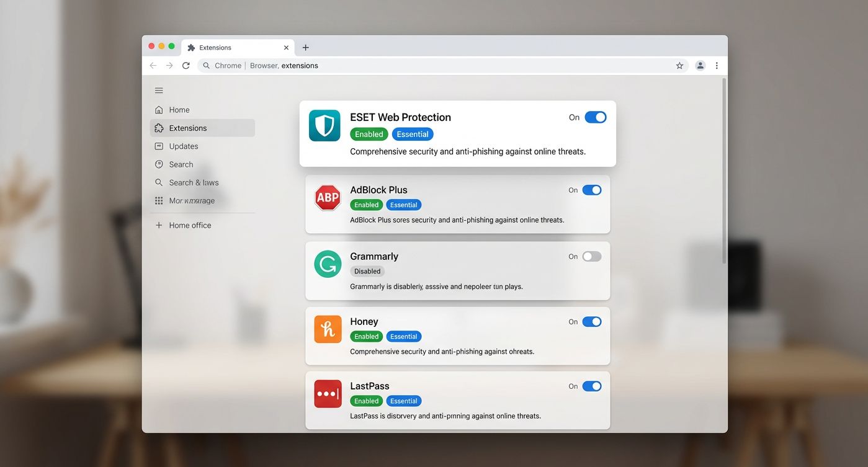Open a new tab with plus button

(x=305, y=48)
